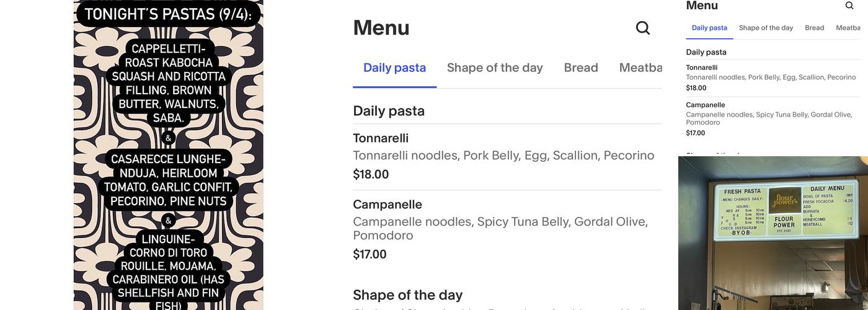Select the large Daily pasta tab

click(x=394, y=68)
